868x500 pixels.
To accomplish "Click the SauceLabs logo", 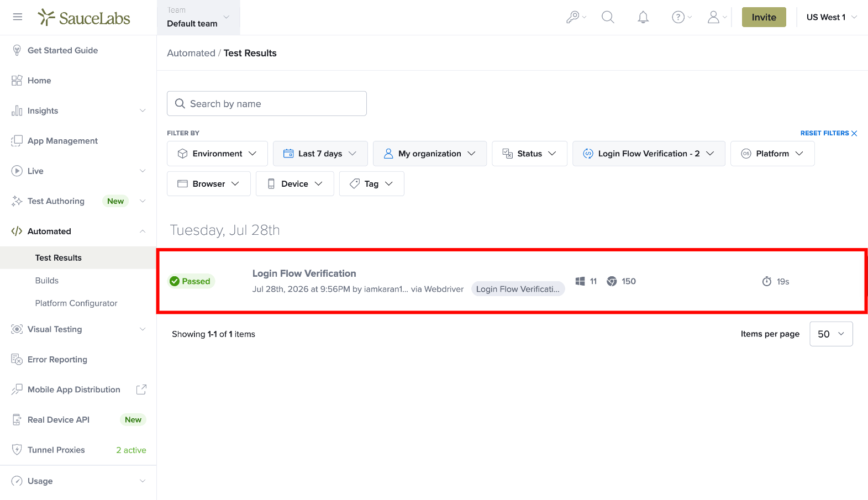I will 84,18.
